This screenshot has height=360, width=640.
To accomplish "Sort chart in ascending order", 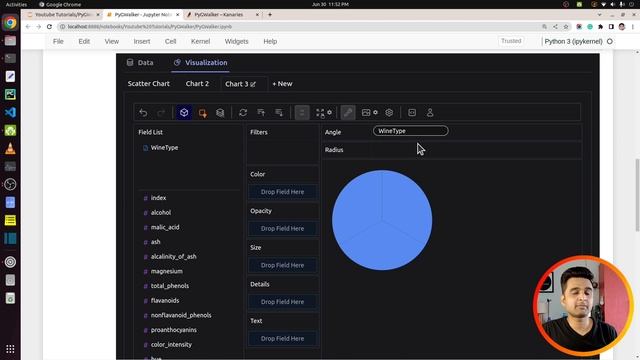I will click(261, 113).
